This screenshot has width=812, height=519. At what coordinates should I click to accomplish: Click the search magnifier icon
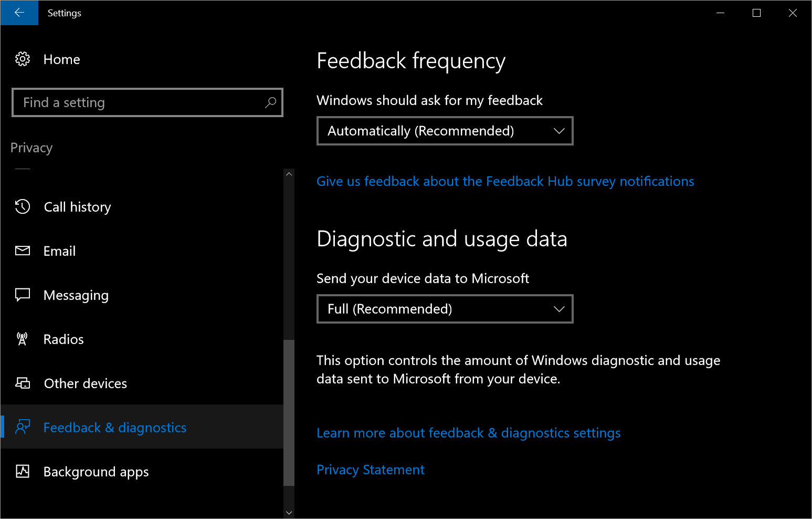[x=270, y=102]
